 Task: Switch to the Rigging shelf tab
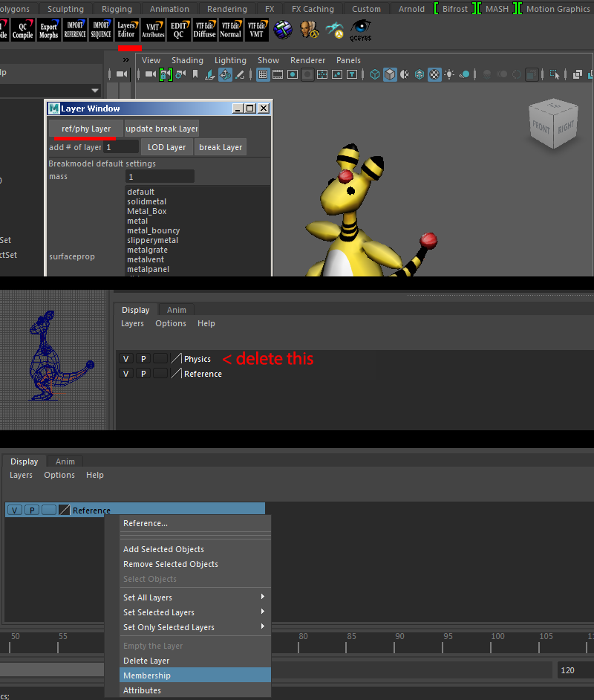point(117,9)
